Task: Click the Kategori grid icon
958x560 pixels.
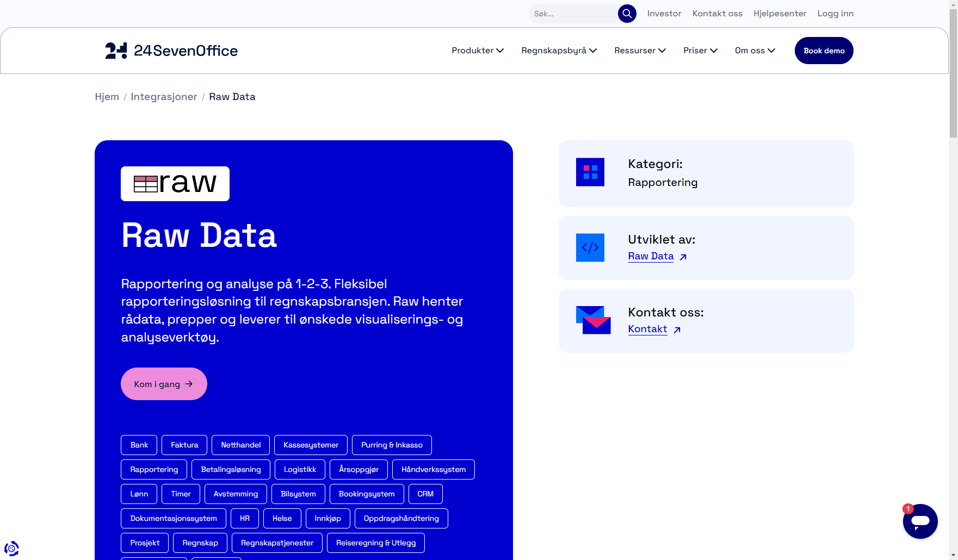Action: click(x=590, y=172)
